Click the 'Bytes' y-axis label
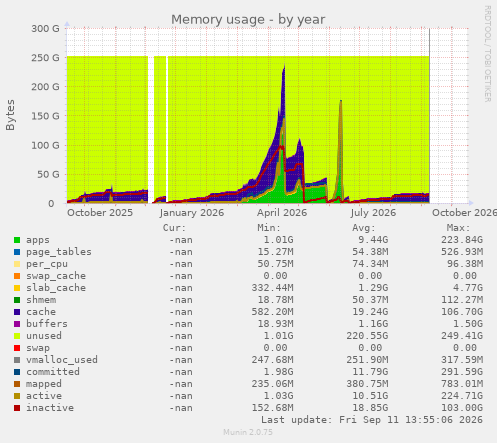The image size is (497, 443). point(10,115)
